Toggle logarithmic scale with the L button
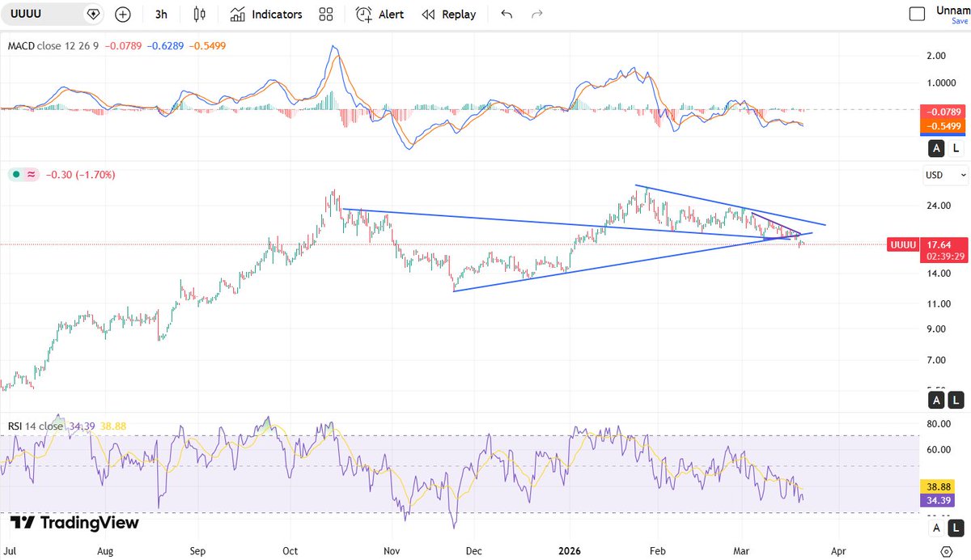This screenshot has height=560, width=971. click(956, 400)
